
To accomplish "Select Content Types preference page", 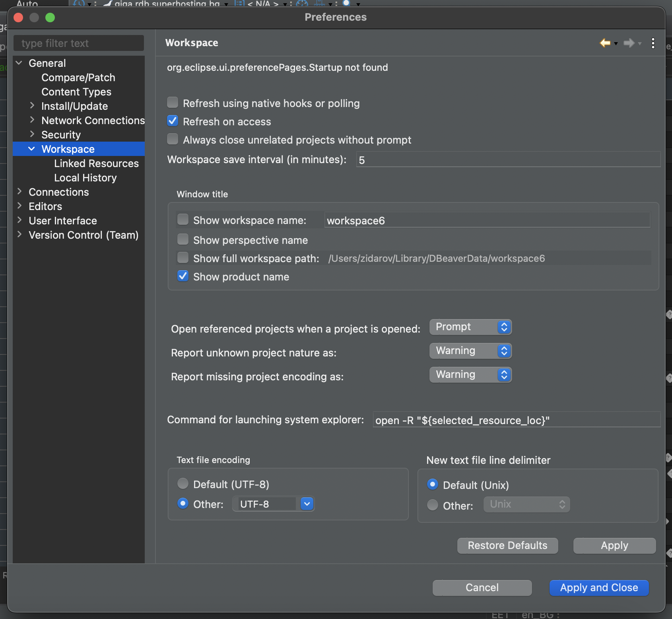I will click(76, 92).
